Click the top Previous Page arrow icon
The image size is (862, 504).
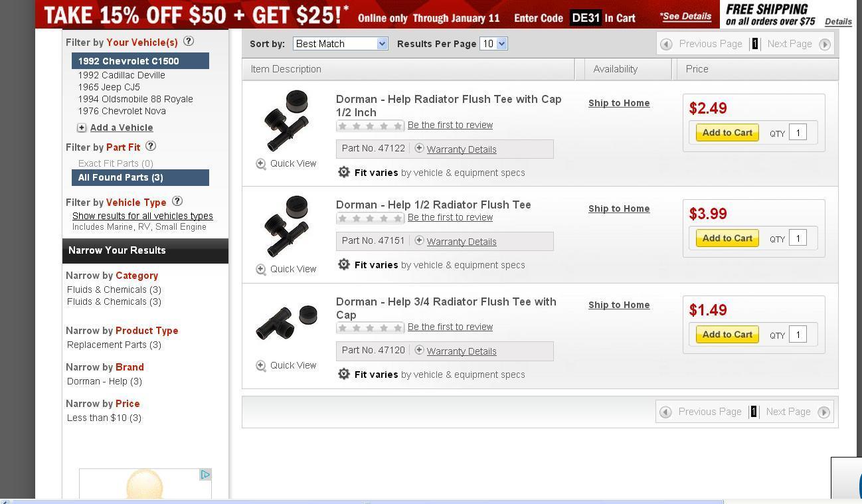coord(666,44)
